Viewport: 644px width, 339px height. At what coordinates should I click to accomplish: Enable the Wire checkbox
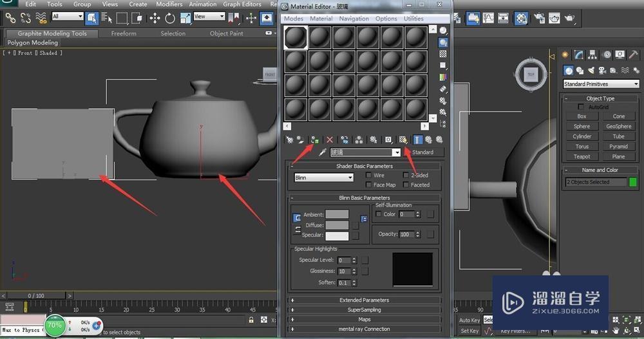coord(369,175)
